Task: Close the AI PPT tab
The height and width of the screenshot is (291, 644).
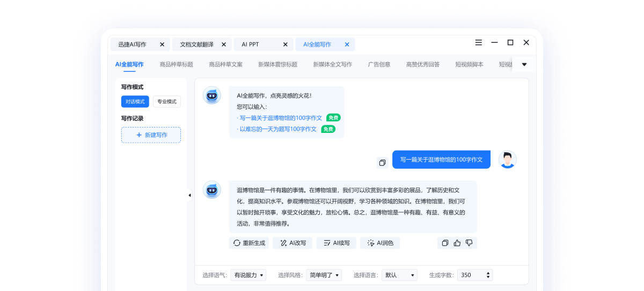Action: pyautogui.click(x=285, y=44)
